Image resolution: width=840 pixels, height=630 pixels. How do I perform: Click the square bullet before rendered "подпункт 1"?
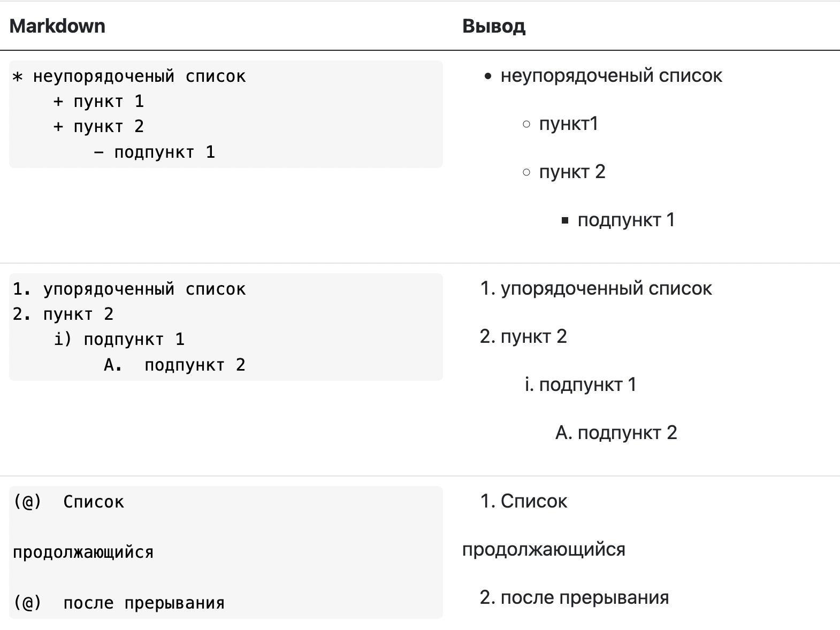pos(565,220)
